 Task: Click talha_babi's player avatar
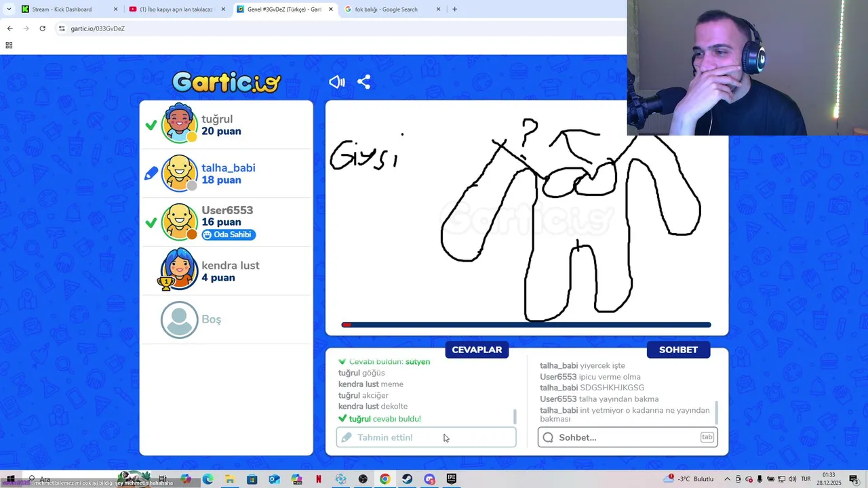179,174
